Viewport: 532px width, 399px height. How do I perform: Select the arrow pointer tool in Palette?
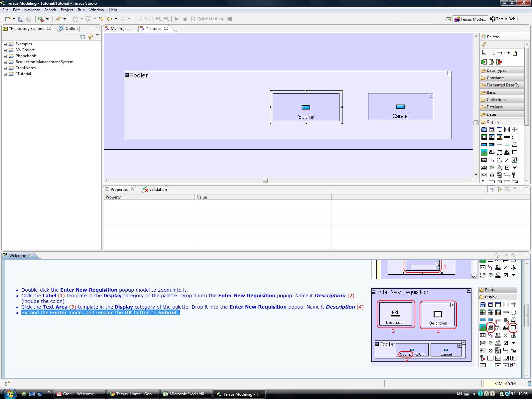pos(484,53)
